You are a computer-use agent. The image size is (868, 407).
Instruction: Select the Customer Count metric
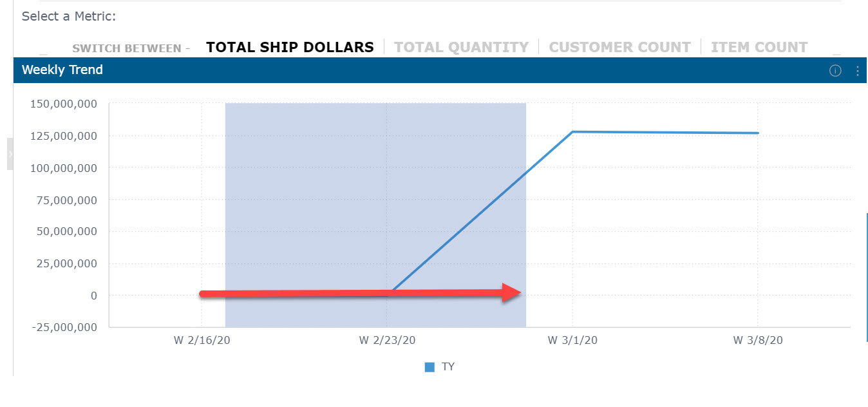pyautogui.click(x=619, y=48)
